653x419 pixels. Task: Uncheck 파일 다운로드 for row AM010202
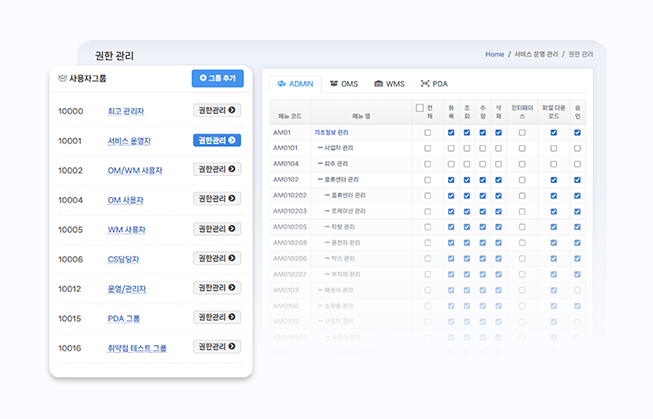coord(554,196)
